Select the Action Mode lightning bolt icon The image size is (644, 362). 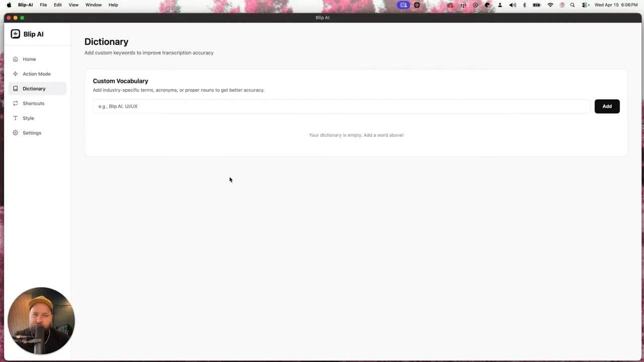[16, 74]
